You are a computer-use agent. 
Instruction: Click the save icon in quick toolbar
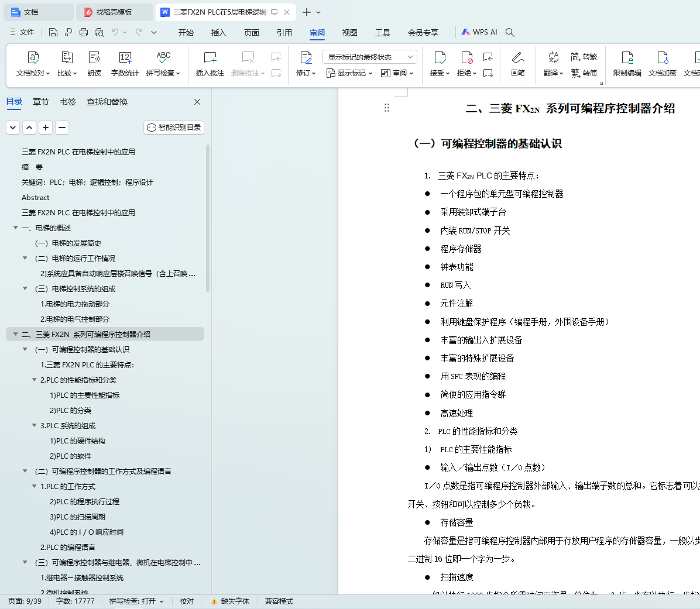click(53, 32)
